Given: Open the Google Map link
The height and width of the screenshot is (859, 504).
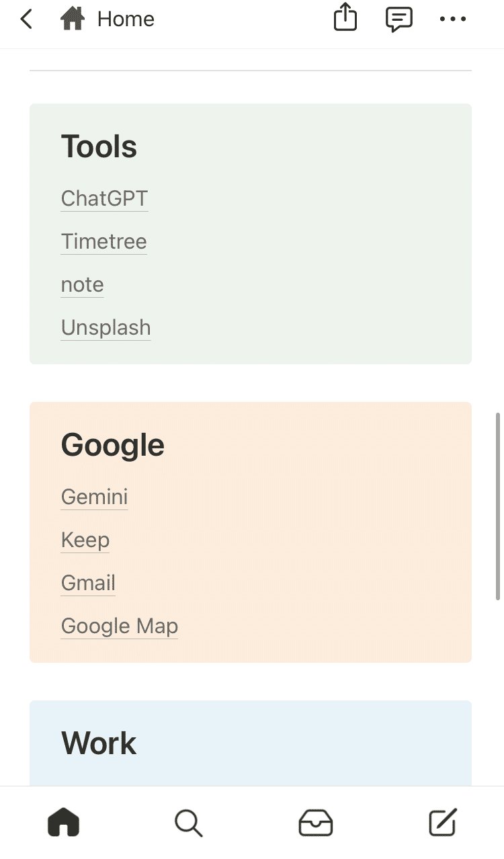Looking at the screenshot, I should (119, 626).
